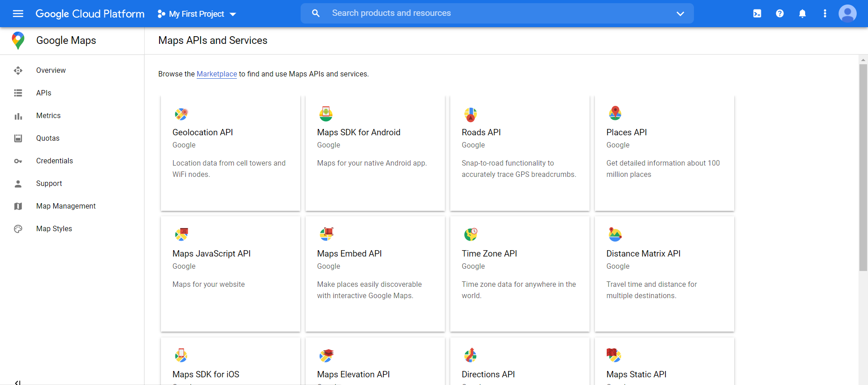Open the Maps SDK for Android title
This screenshot has width=868, height=385.
click(359, 132)
